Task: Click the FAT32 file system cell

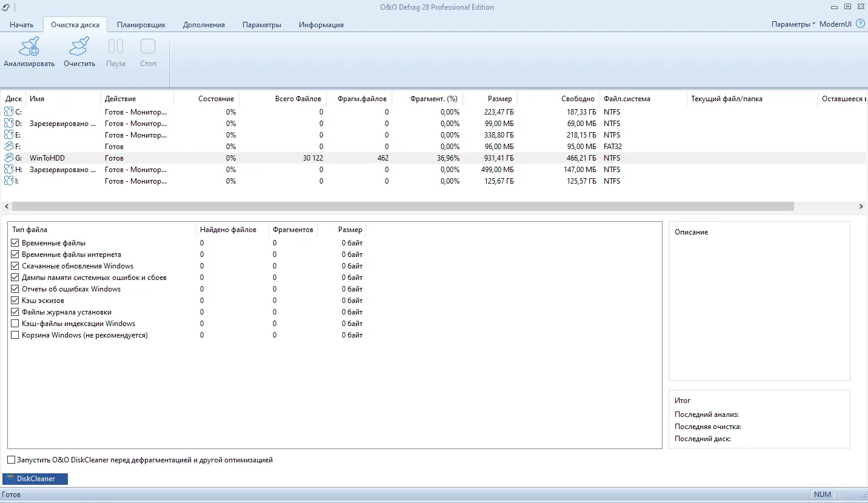Action: tap(613, 147)
